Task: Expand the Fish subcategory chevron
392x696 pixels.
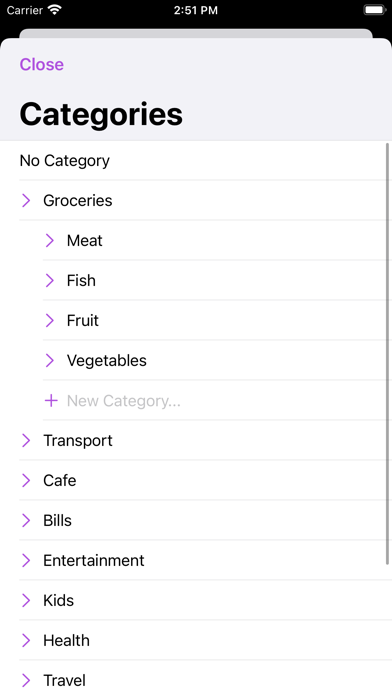Action: (50, 281)
